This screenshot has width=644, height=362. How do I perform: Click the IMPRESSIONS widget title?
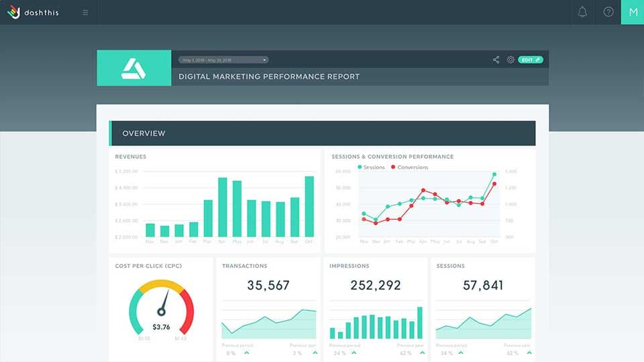(x=349, y=266)
